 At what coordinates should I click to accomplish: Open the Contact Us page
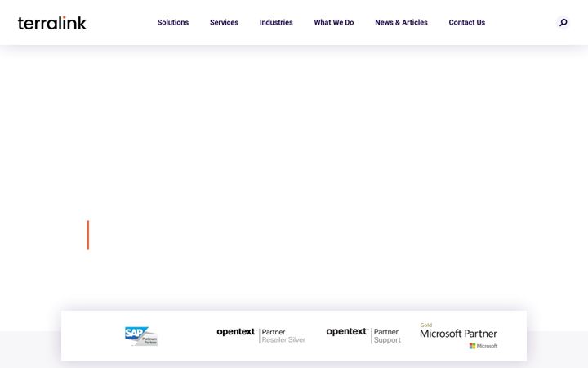[x=467, y=23]
